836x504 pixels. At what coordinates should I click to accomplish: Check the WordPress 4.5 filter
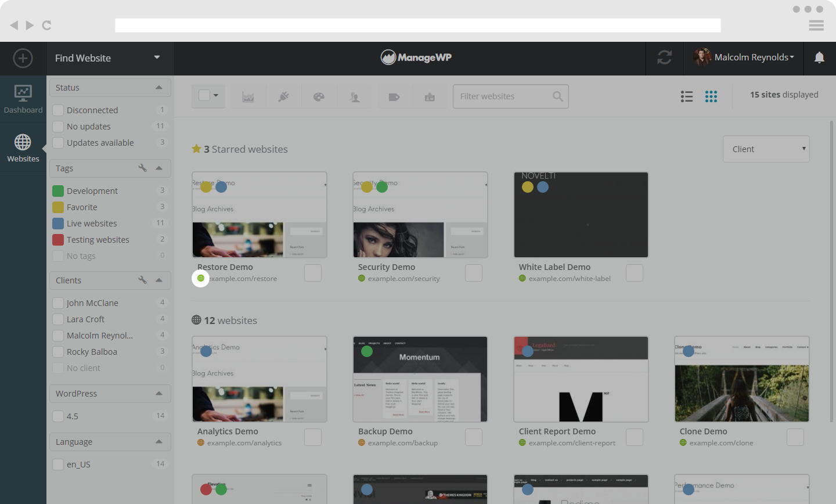(x=58, y=416)
